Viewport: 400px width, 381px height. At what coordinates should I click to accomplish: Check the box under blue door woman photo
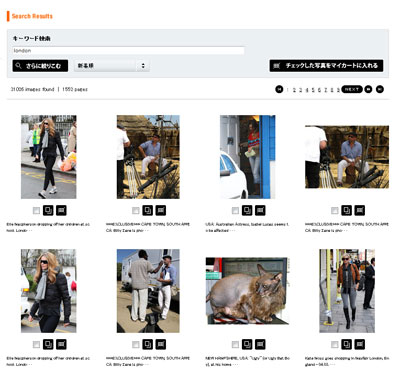[235, 210]
